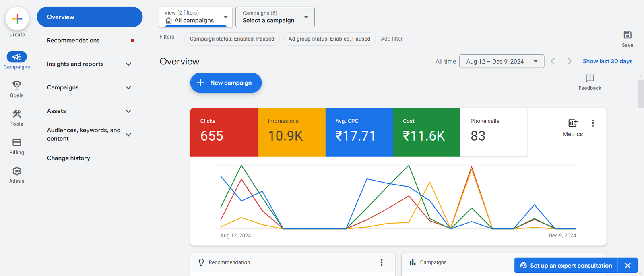Click headset icon on consultation button
The width and height of the screenshot is (644, 276).
[x=523, y=266]
